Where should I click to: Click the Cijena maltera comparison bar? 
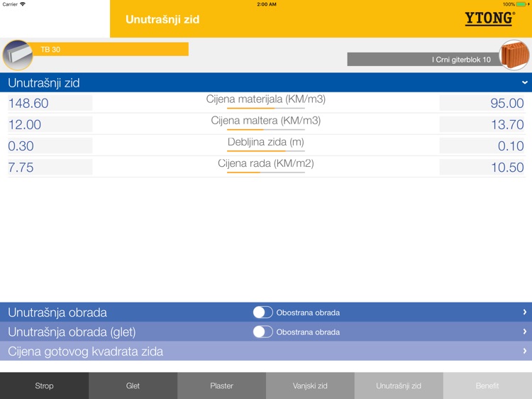(266, 129)
